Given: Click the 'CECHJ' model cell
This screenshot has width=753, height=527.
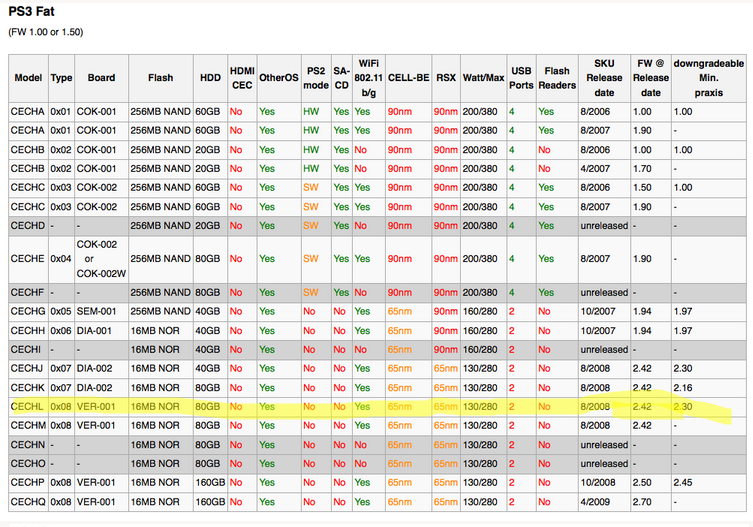Looking at the screenshot, I should pyautogui.click(x=27, y=368).
